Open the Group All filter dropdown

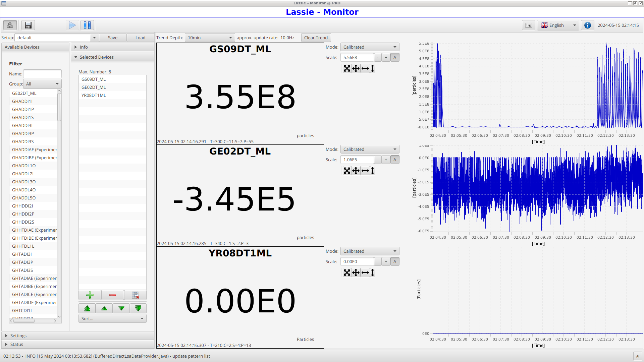point(42,84)
